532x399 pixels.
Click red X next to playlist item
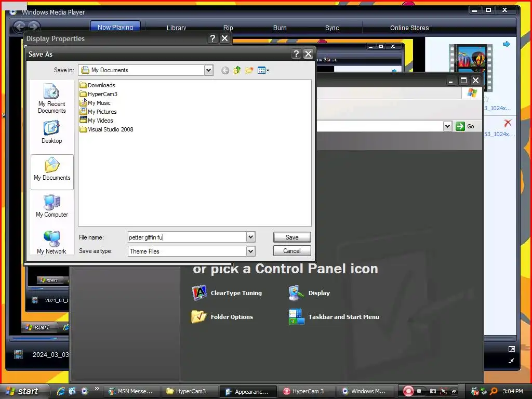click(508, 123)
